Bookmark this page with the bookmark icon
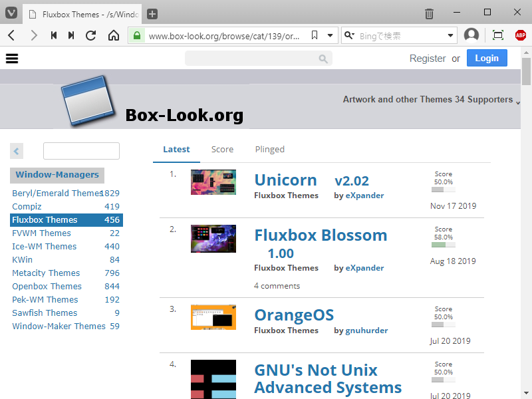The height and width of the screenshot is (399, 532). (x=315, y=35)
